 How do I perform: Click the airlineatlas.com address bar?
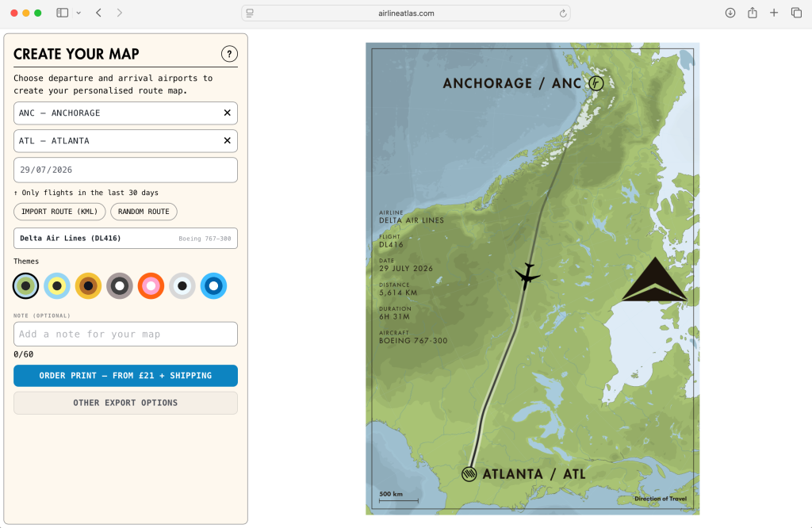pyautogui.click(x=406, y=13)
